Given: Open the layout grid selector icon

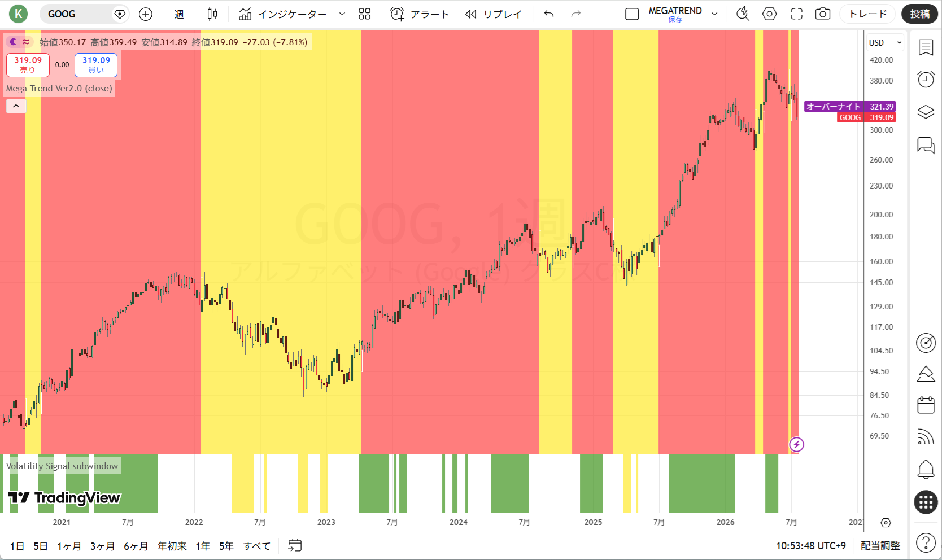Looking at the screenshot, I should tap(365, 14).
